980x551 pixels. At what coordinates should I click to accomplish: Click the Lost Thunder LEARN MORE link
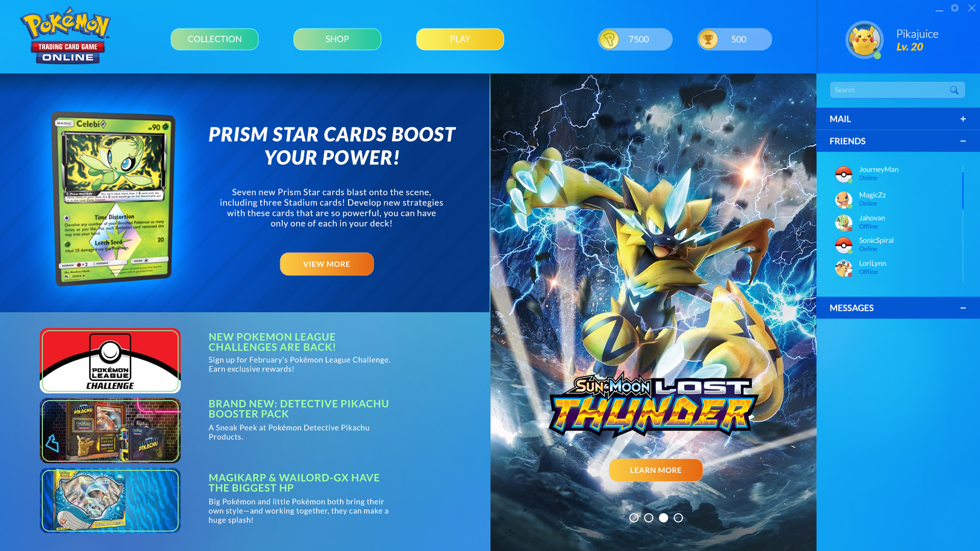pos(655,469)
